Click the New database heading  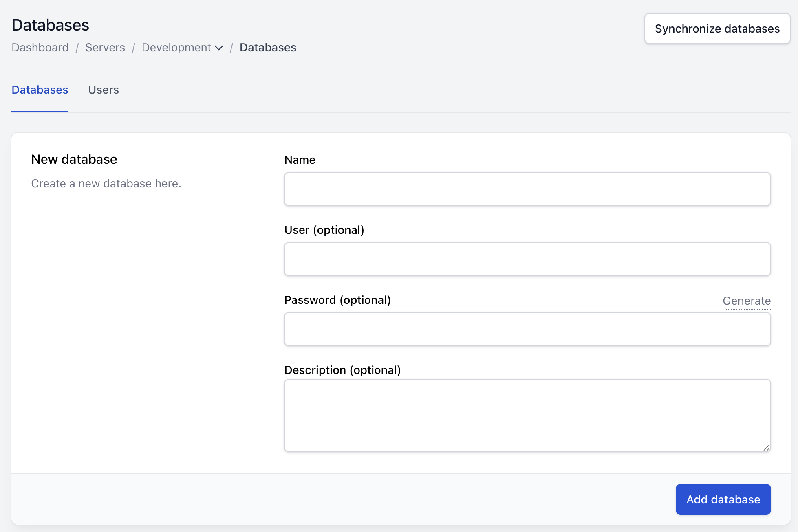pos(74,159)
